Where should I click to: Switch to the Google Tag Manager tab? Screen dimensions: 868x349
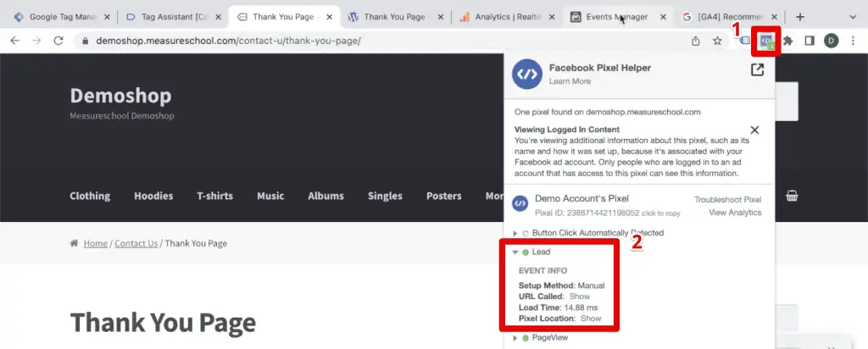(60, 17)
